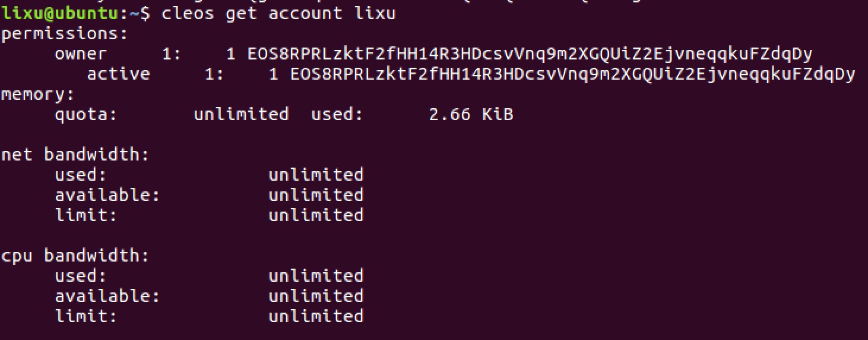Viewport: 868px width, 340px height.
Task: Click the cpu bandwidth used value
Action: point(316,276)
